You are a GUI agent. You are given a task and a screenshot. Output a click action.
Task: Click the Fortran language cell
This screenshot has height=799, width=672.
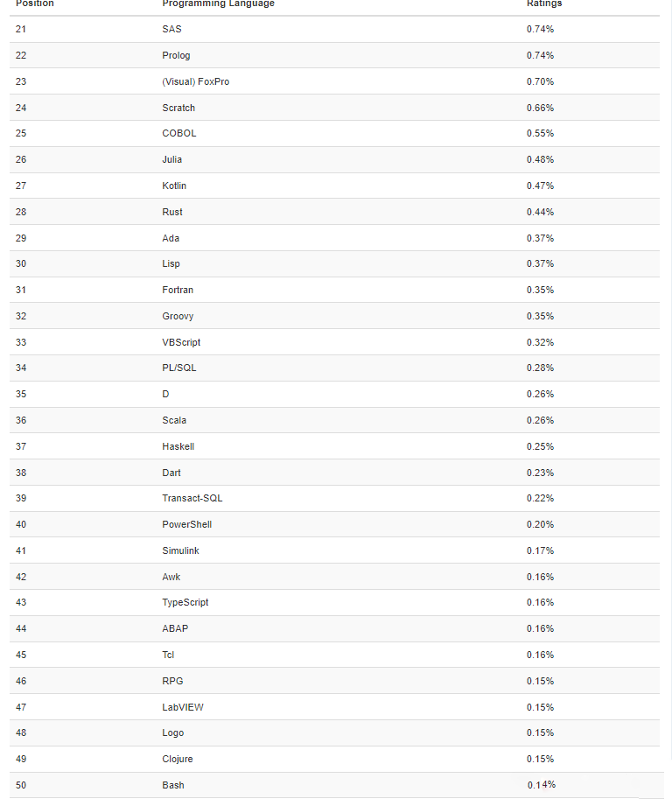[178, 290]
